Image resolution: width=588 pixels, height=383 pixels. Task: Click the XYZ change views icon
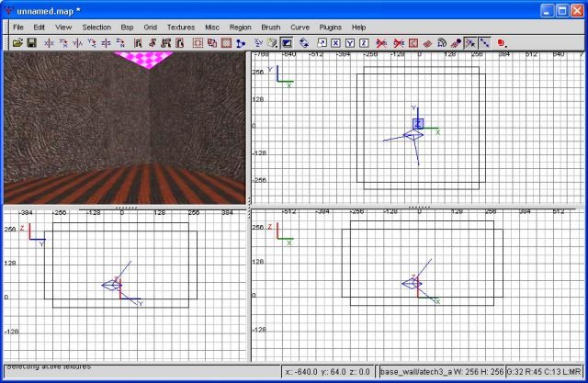tap(258, 43)
